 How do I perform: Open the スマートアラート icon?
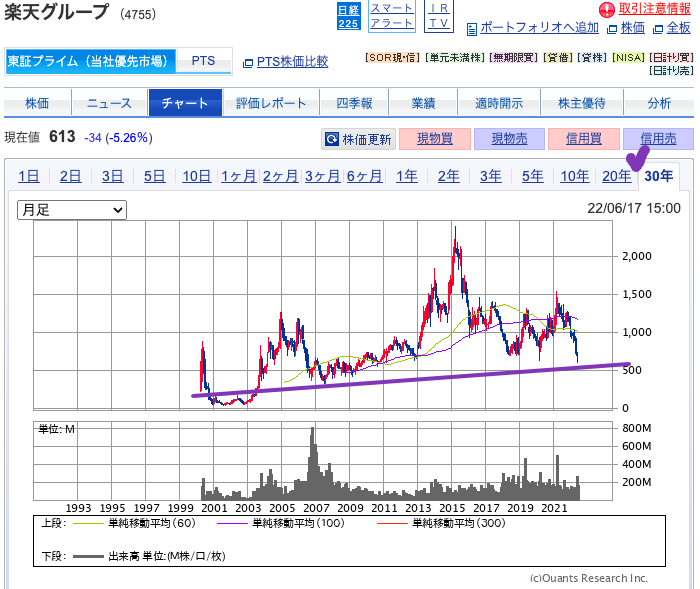pos(392,17)
